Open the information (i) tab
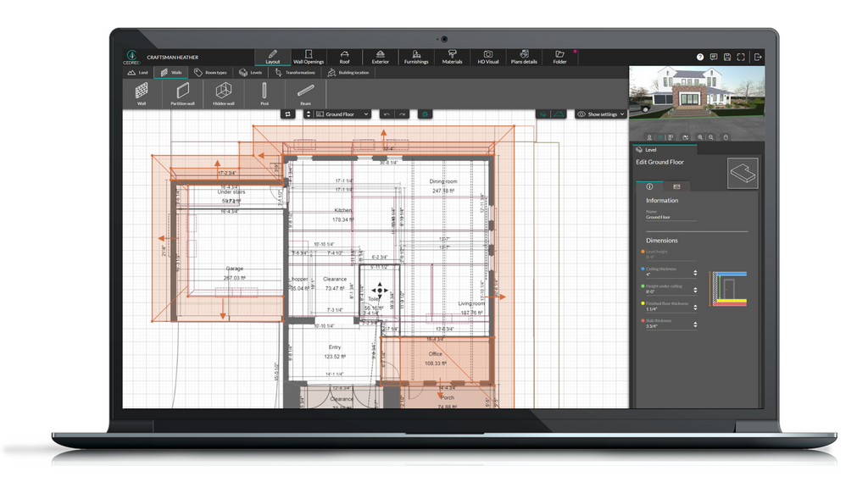 point(649,186)
